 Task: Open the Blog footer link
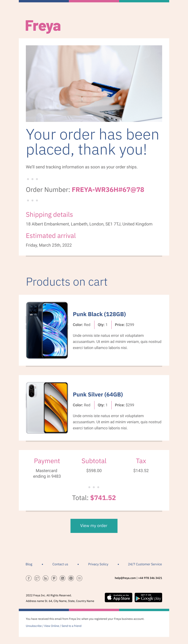(x=29, y=564)
